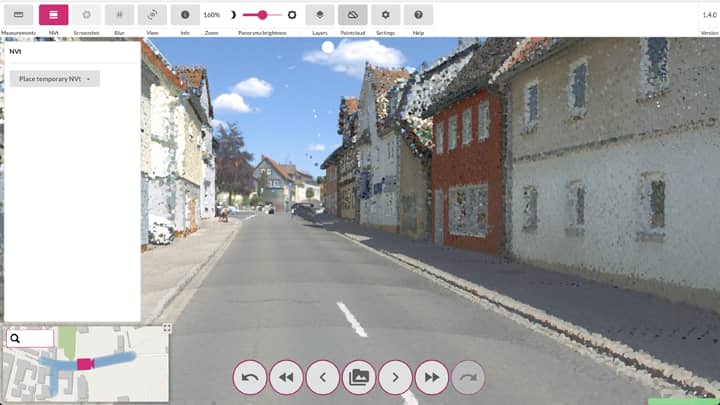Adjust the Panorama brightness slider
The image size is (720, 405).
(262, 15)
